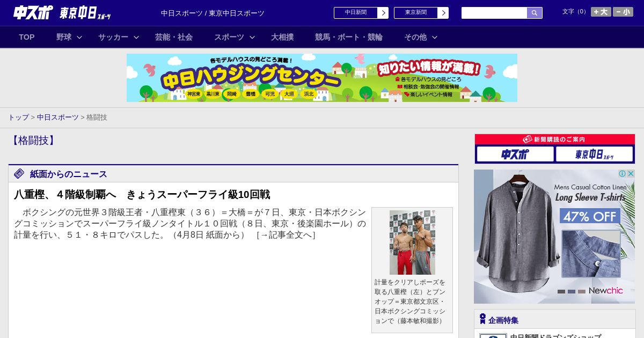
Task: Open the スポーツ menu
Action: [x=229, y=37]
